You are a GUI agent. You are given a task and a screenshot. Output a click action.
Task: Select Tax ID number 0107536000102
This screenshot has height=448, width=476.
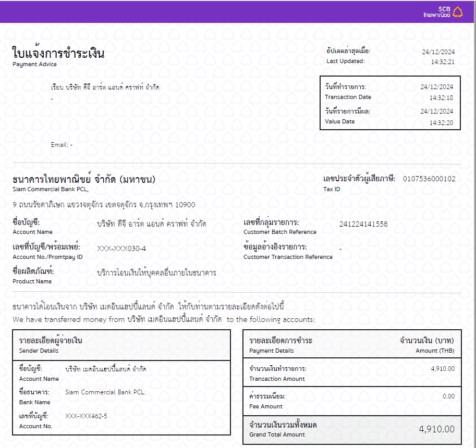429,179
